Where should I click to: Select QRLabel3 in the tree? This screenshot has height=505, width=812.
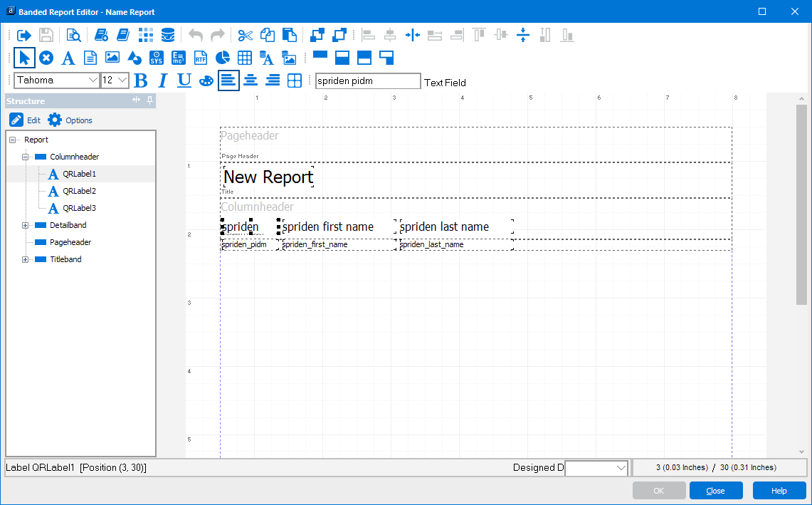pos(79,208)
